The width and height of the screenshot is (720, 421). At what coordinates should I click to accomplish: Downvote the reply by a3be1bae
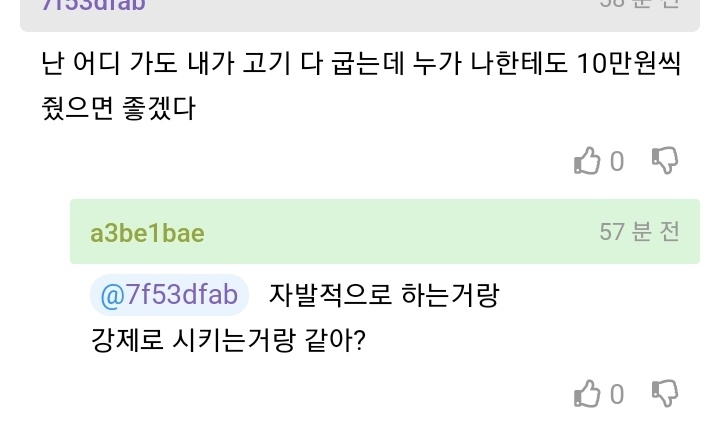click(665, 393)
